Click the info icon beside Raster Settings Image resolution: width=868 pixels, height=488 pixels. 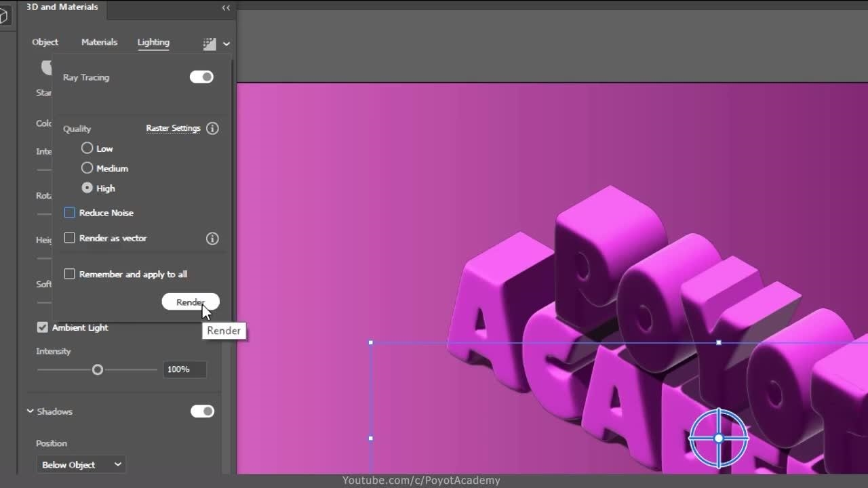coord(212,128)
